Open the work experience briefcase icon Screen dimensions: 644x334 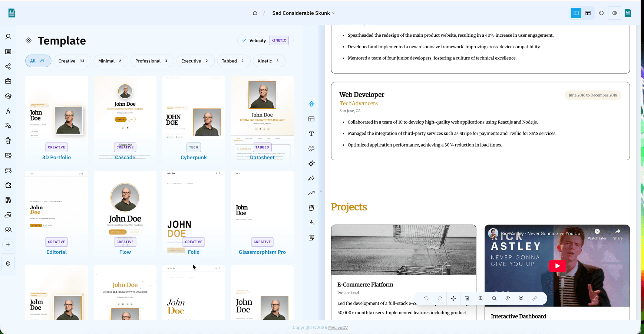8,81
